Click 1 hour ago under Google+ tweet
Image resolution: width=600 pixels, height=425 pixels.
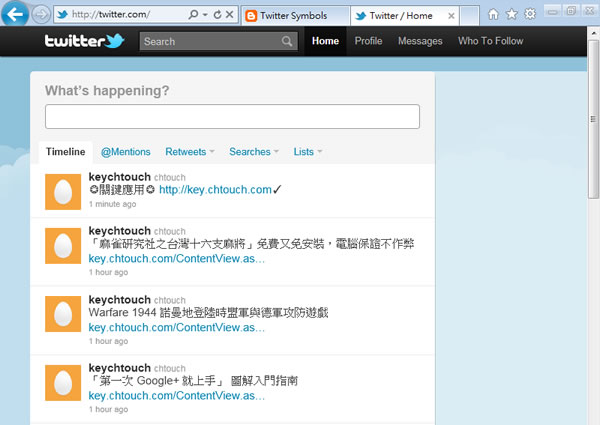[x=109, y=409]
